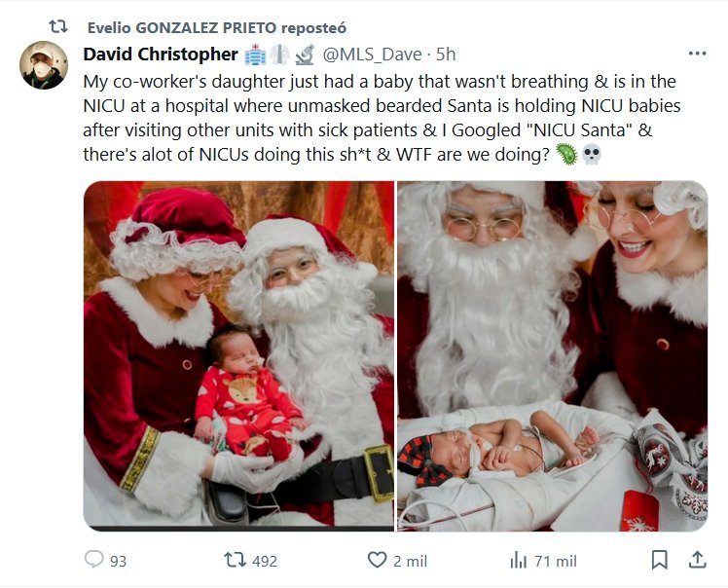Open left photo of Santa holding baby

coord(238,355)
